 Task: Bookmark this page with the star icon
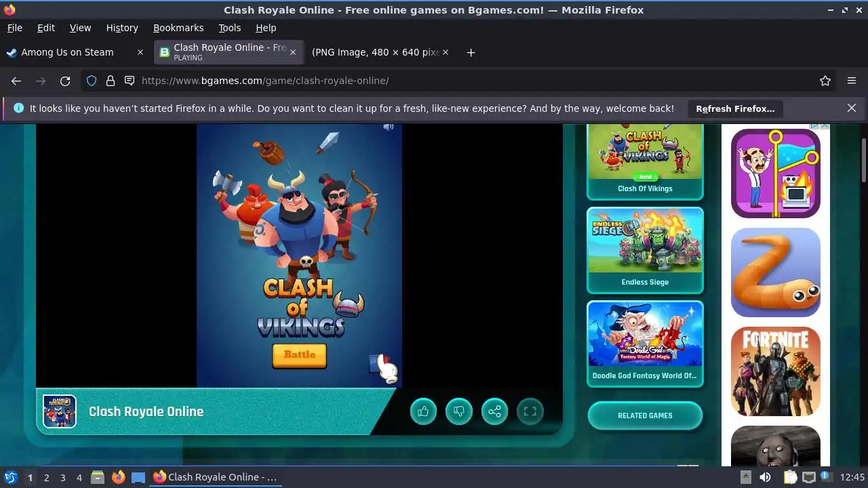coord(825,81)
